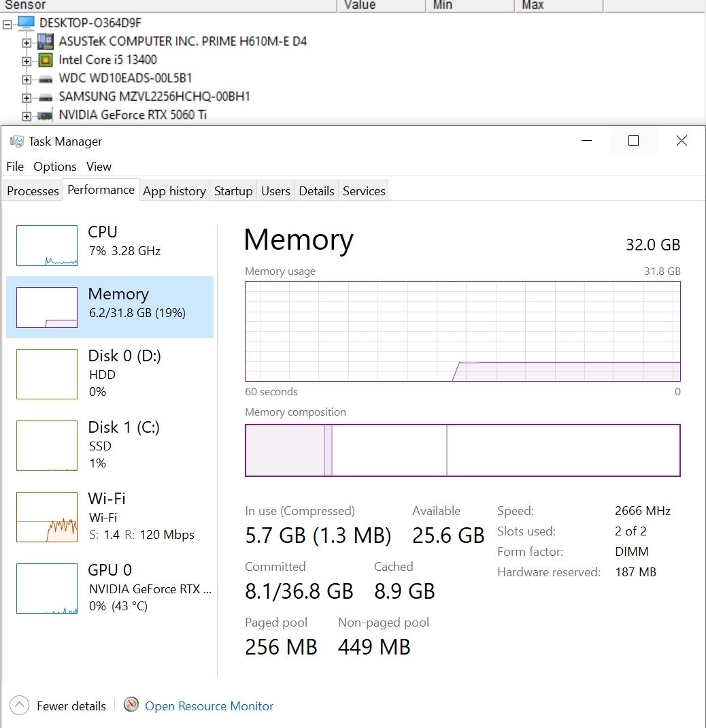Image resolution: width=706 pixels, height=728 pixels.
Task: Select the Wi-Fi throughput graph entry
Action: point(110,517)
